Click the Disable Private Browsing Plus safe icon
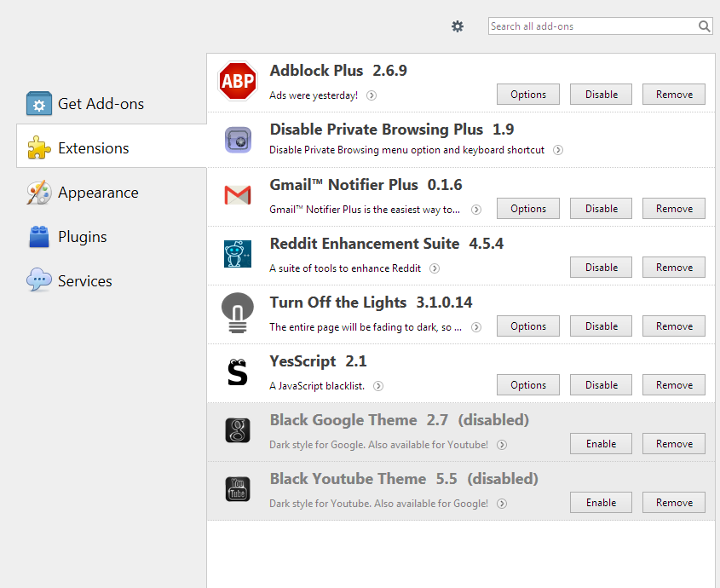 tap(238, 140)
